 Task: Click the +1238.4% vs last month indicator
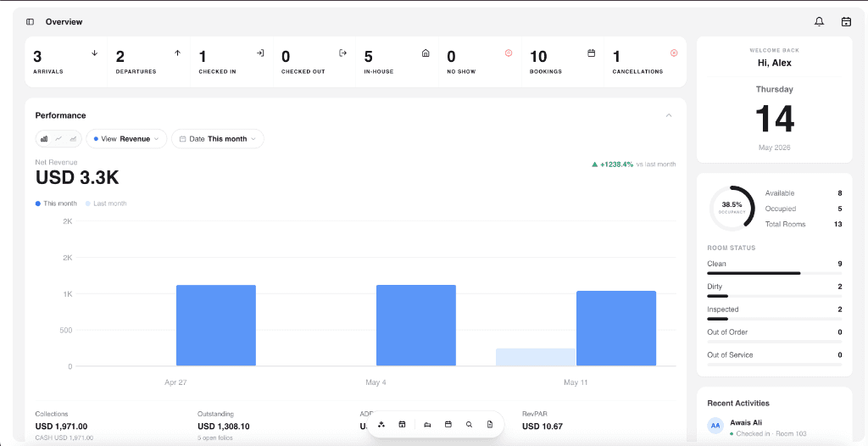(633, 164)
